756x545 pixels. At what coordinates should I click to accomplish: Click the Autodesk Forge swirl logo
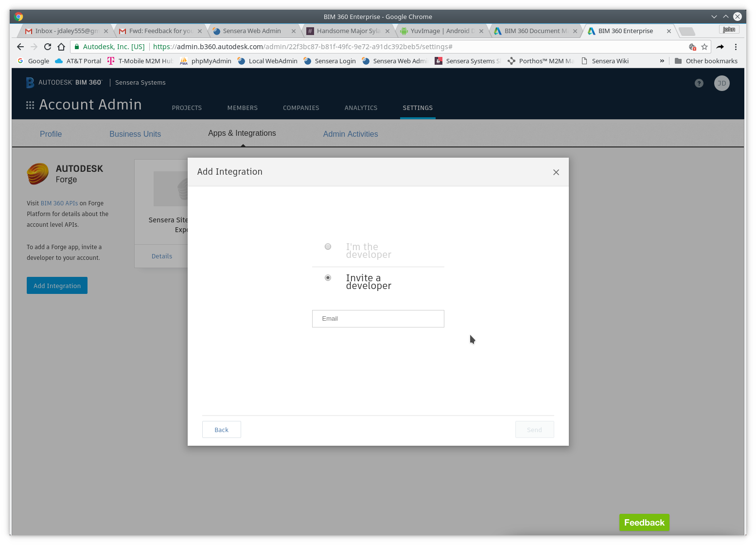click(37, 174)
